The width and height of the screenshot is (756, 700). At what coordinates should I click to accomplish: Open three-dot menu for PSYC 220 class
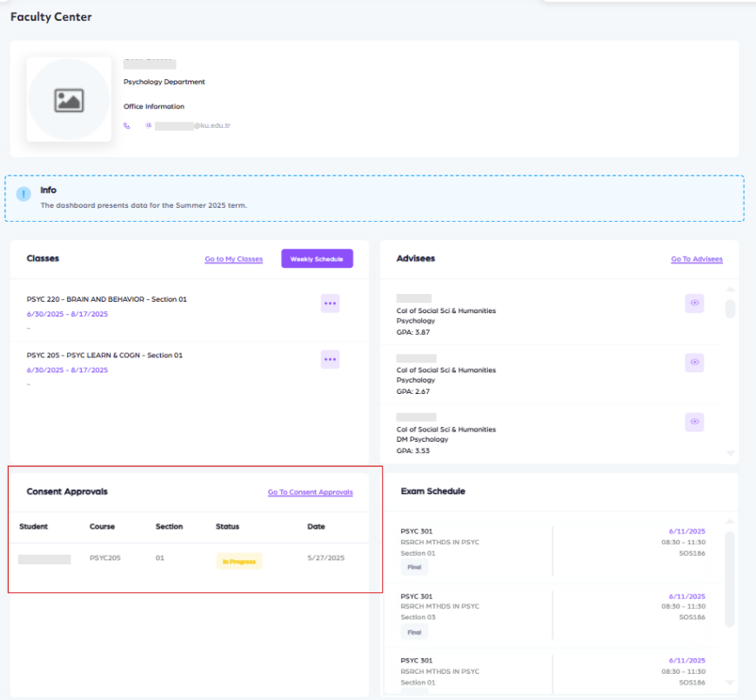pos(330,303)
